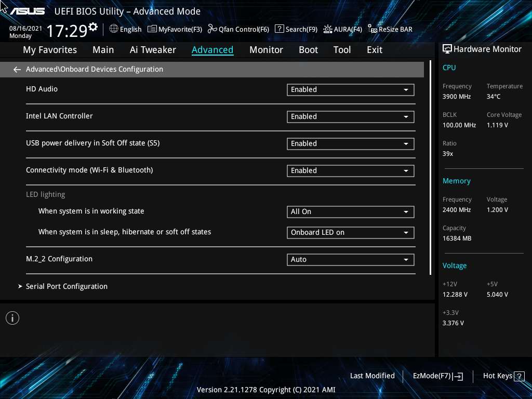Select the Intel LAN Controller label
532x399 pixels.
(x=59, y=116)
